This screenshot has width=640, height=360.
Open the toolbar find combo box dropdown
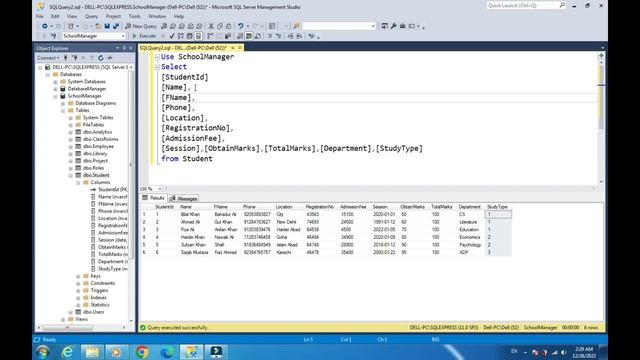pos(373,26)
